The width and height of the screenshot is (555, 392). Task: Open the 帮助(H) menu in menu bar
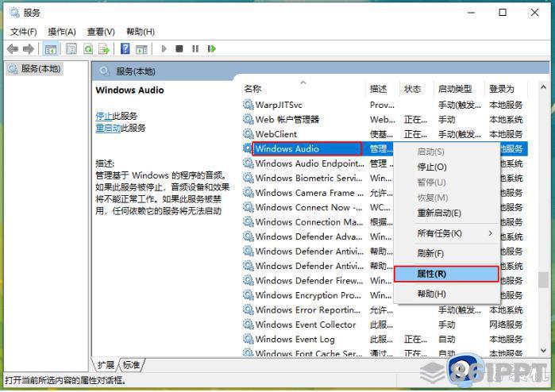[141, 32]
